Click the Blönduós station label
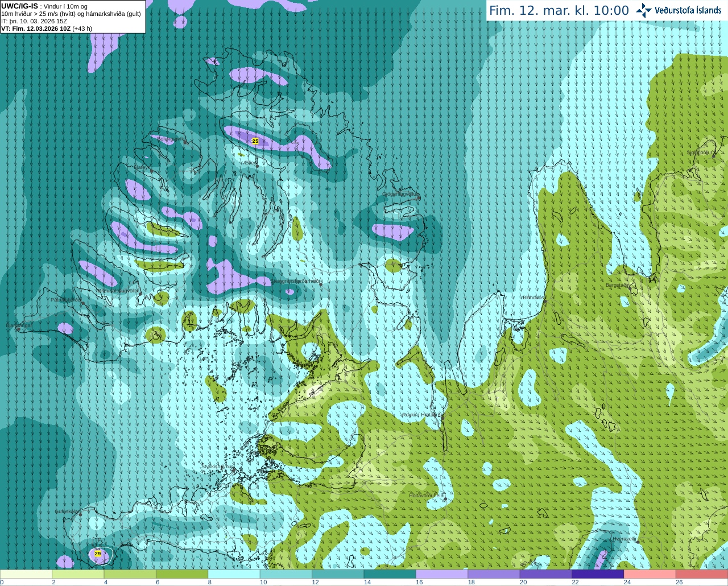Screen dimensions: 728x586 click(535, 298)
